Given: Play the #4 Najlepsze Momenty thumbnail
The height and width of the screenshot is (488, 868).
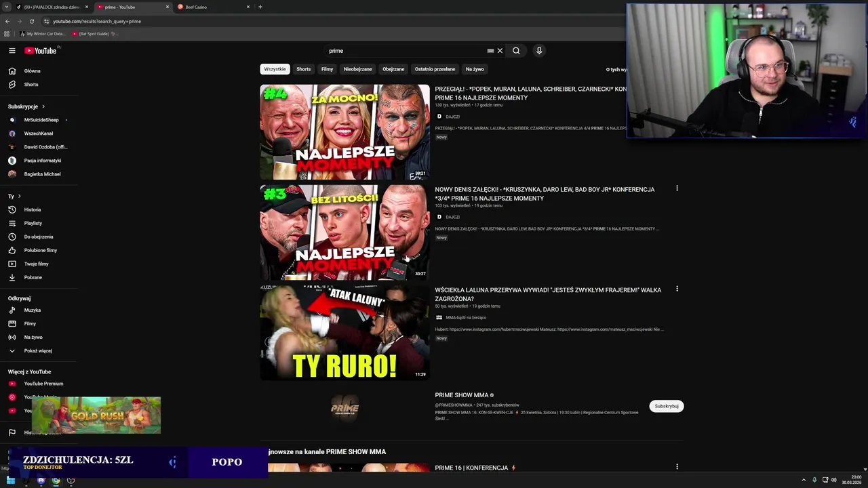Looking at the screenshot, I should point(344,132).
